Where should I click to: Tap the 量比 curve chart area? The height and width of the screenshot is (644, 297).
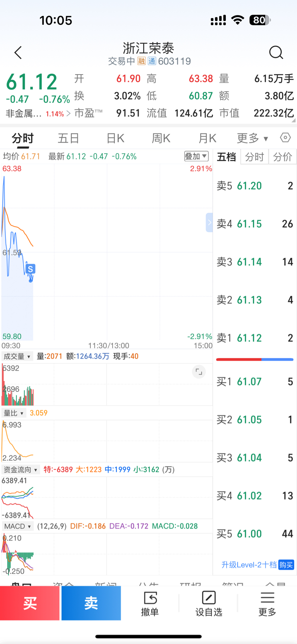pos(106,441)
